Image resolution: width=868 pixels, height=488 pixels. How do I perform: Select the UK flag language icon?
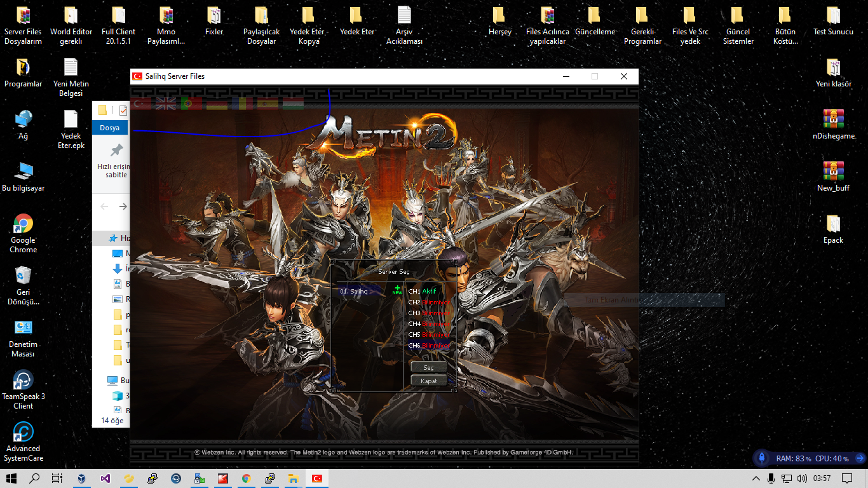click(x=166, y=104)
